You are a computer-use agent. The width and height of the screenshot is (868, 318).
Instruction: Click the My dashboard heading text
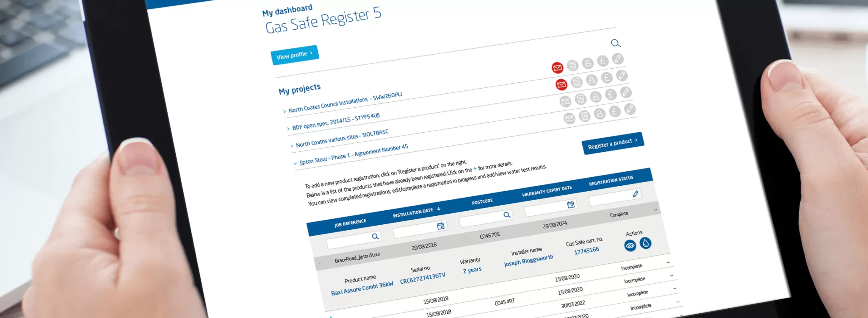[x=287, y=10]
